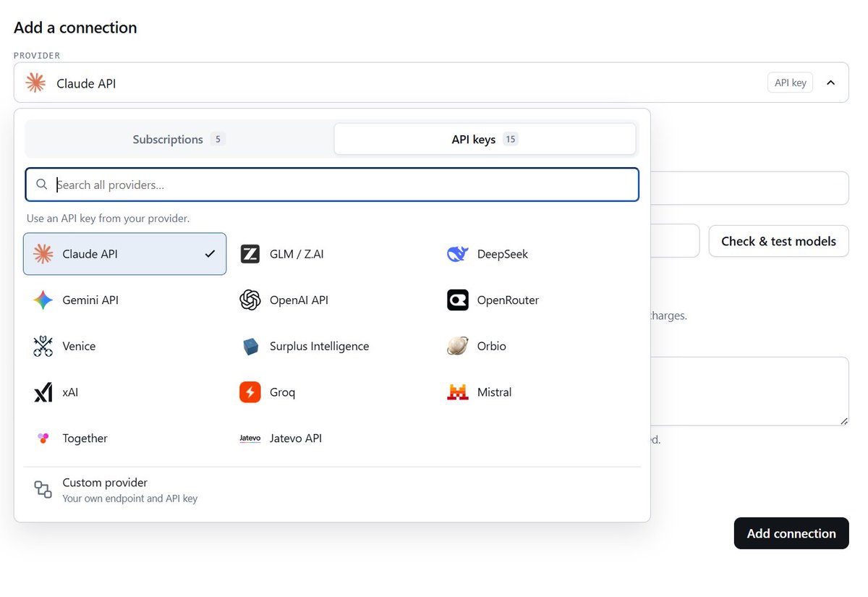The width and height of the screenshot is (868, 597).
Task: Click the xAI logo icon
Action: tap(43, 392)
